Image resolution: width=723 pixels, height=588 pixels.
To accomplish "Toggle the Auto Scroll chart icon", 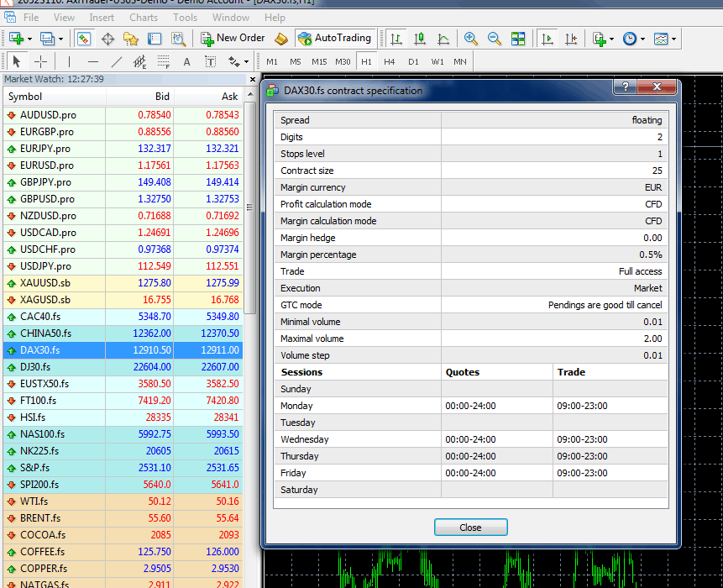I will [547, 39].
